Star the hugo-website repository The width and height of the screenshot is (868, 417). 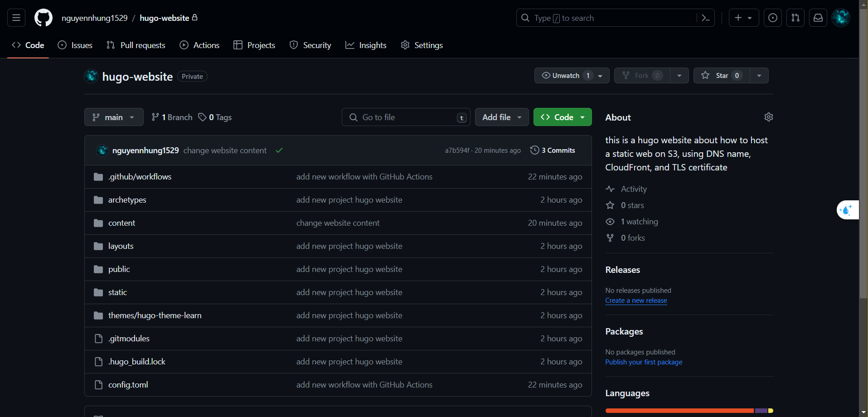point(722,76)
